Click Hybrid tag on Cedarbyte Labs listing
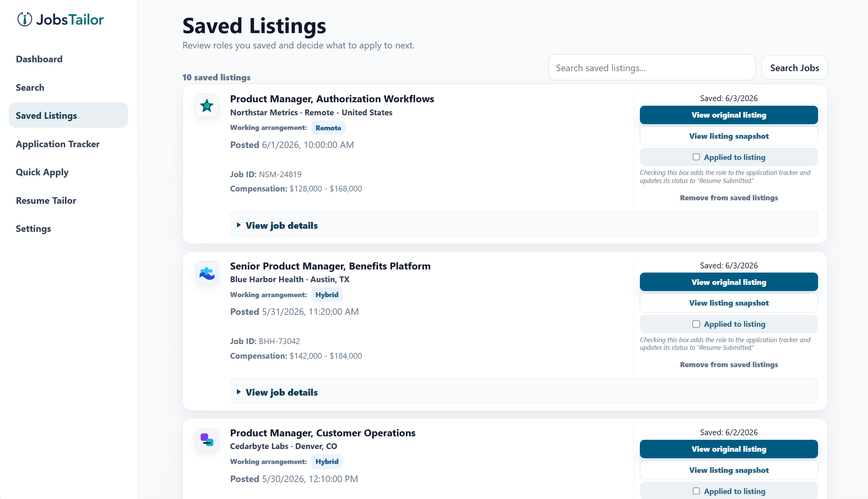The height and width of the screenshot is (499, 868). [x=327, y=462]
